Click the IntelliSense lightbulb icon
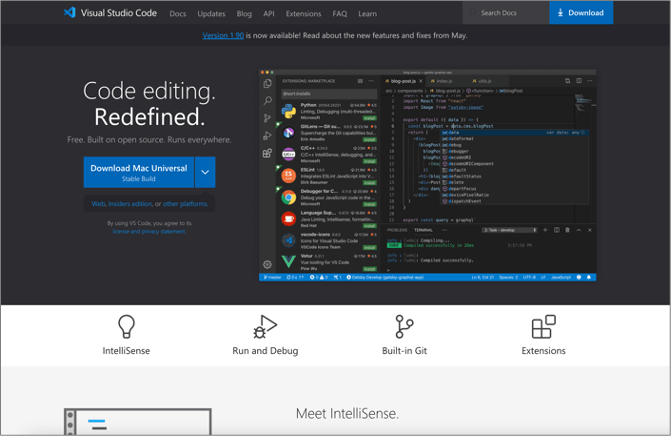The height and width of the screenshot is (436, 671). point(126,326)
